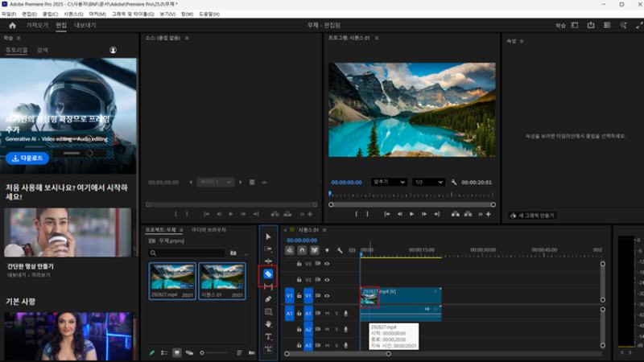Click the Extract button in Program monitor
644x362 pixels.
468,214
